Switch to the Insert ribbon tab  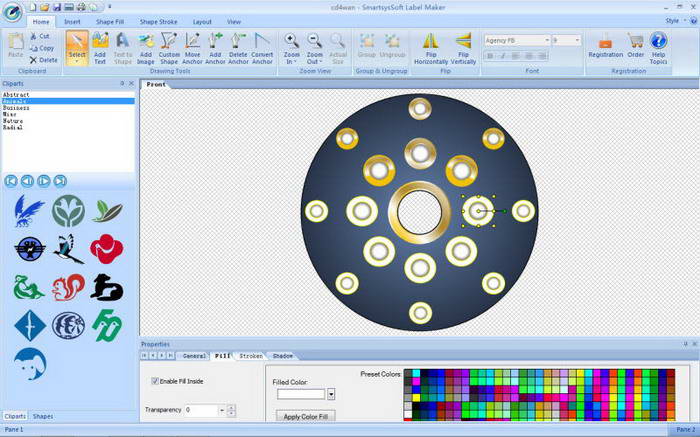72,21
